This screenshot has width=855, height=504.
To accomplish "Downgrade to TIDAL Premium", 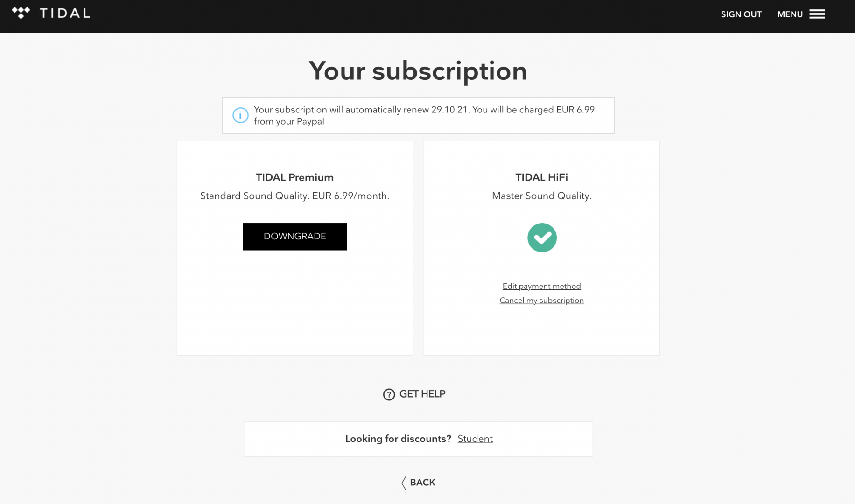I will [x=294, y=237].
